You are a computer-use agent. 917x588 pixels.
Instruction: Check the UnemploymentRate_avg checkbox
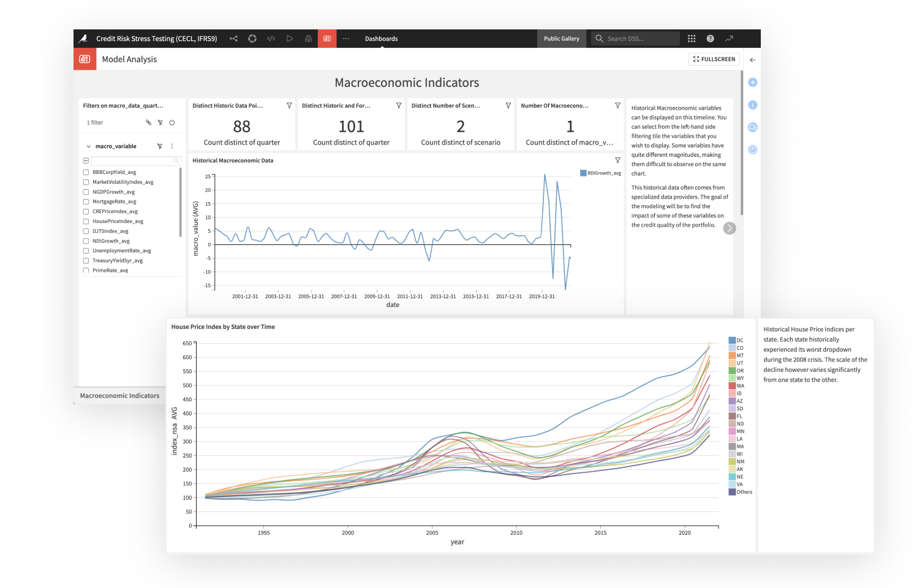[86, 251]
